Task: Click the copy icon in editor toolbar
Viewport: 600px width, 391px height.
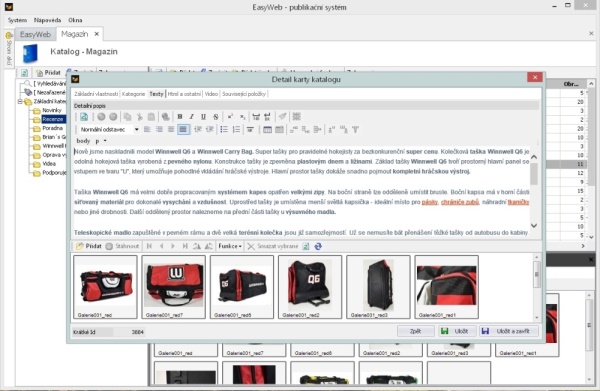Action: (x=127, y=117)
